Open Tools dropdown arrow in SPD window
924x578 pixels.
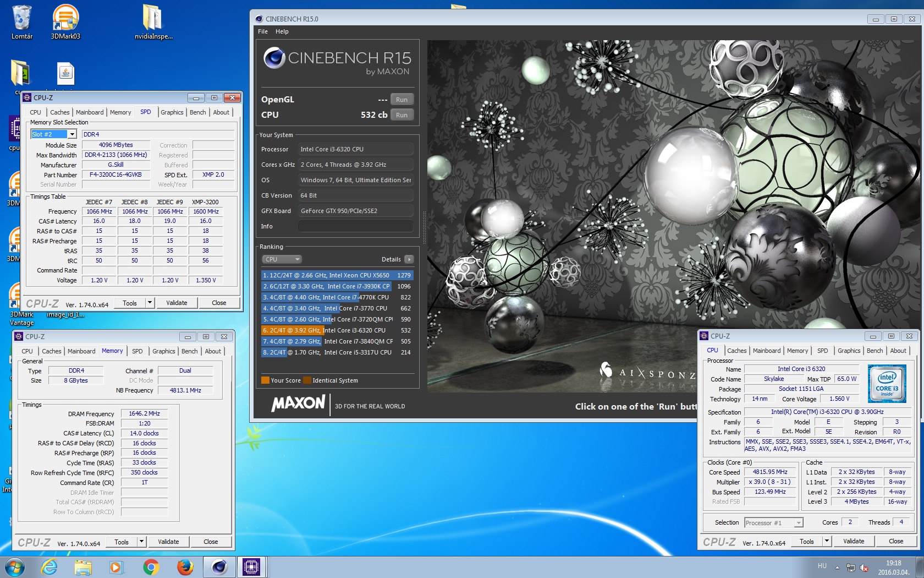click(x=150, y=303)
